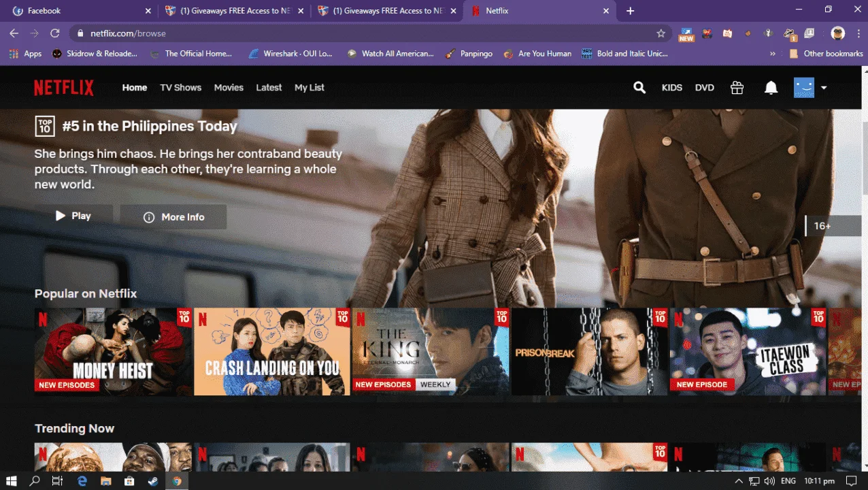The height and width of the screenshot is (490, 868).
Task: Close the Facebook browser tab
Action: [148, 11]
